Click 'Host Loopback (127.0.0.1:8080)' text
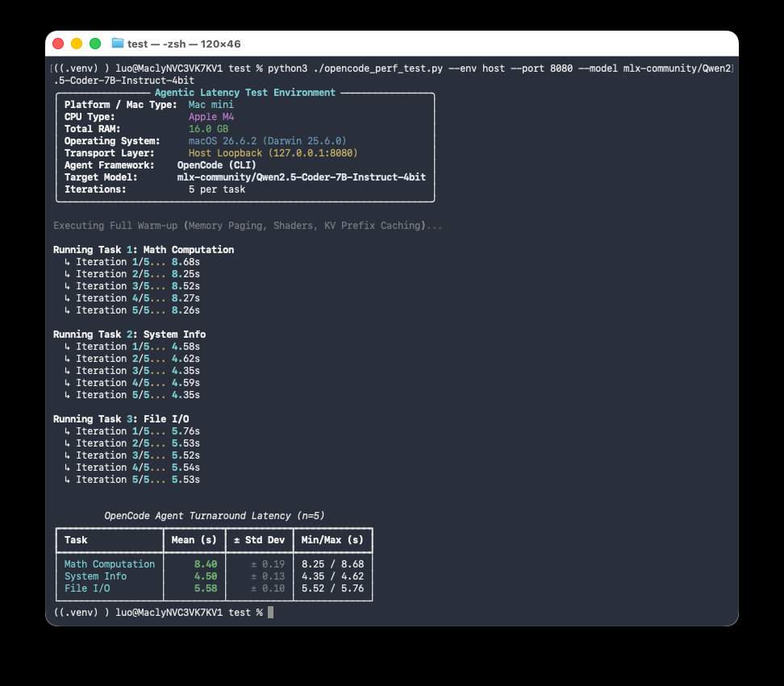 273,153
